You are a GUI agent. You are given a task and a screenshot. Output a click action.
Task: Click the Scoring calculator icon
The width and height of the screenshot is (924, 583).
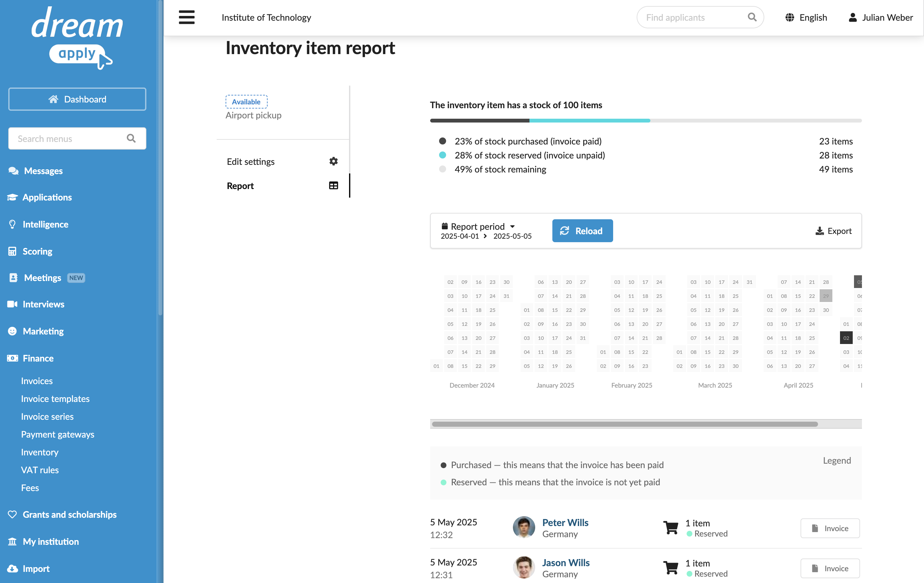(x=12, y=251)
